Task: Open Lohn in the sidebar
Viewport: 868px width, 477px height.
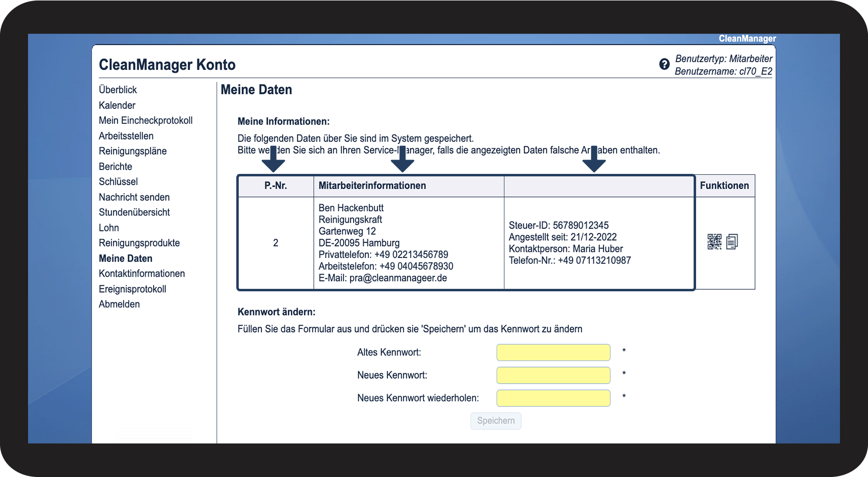Action: [x=109, y=228]
